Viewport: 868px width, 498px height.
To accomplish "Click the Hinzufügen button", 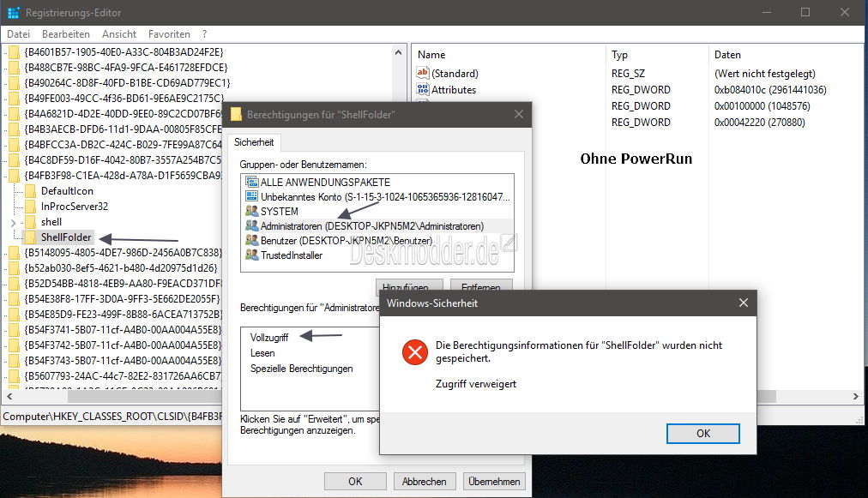I will pyautogui.click(x=410, y=285).
